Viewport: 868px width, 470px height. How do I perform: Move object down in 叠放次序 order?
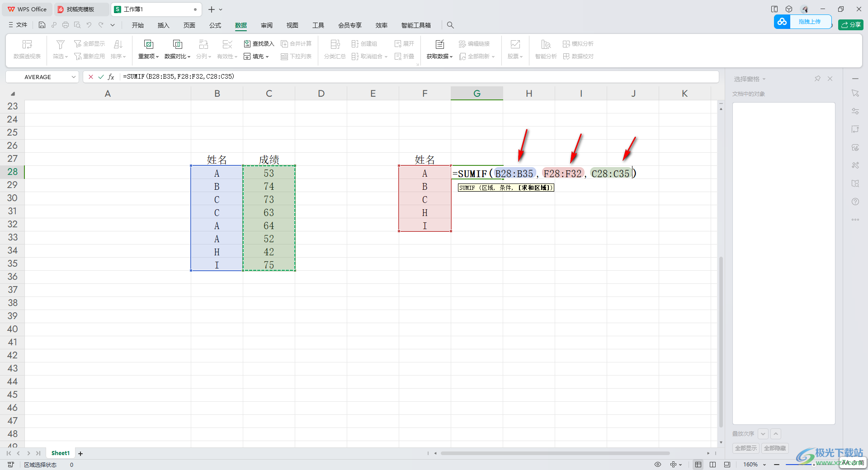763,434
